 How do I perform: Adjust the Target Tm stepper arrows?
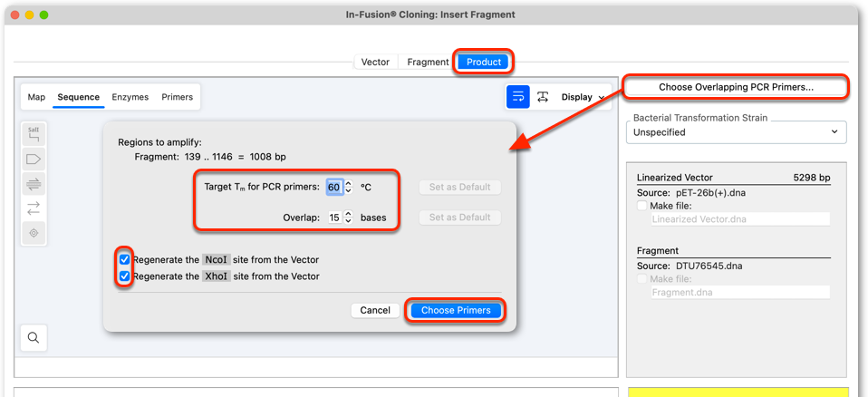348,187
